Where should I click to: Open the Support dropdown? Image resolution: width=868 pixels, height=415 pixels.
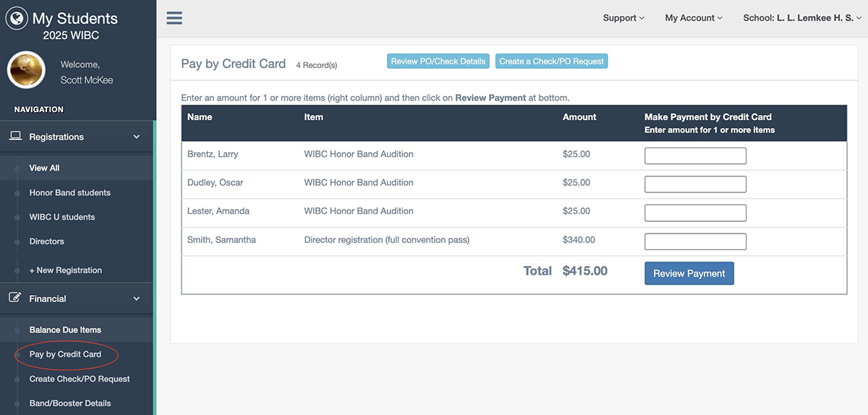coord(623,18)
